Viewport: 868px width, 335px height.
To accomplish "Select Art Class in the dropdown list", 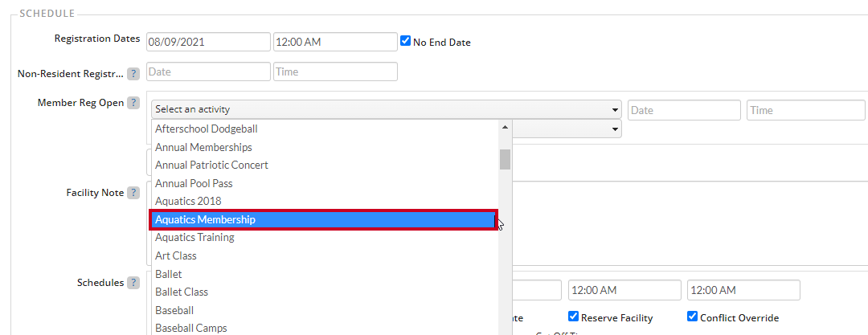I will pos(325,255).
